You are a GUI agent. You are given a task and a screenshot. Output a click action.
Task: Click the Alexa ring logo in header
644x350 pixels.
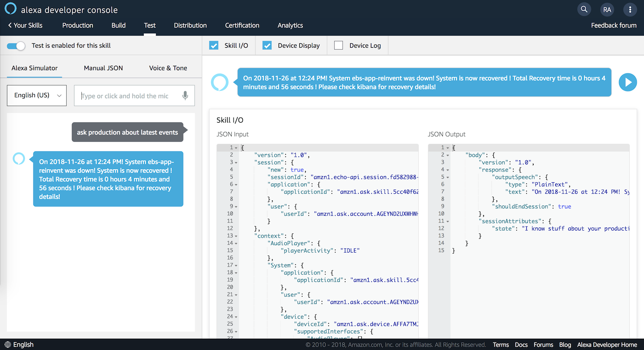(x=11, y=9)
